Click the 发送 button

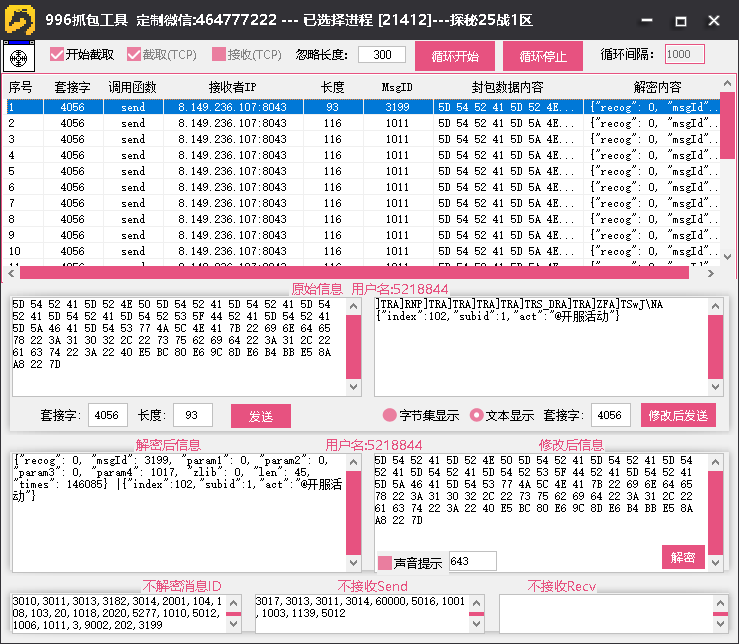click(260, 415)
